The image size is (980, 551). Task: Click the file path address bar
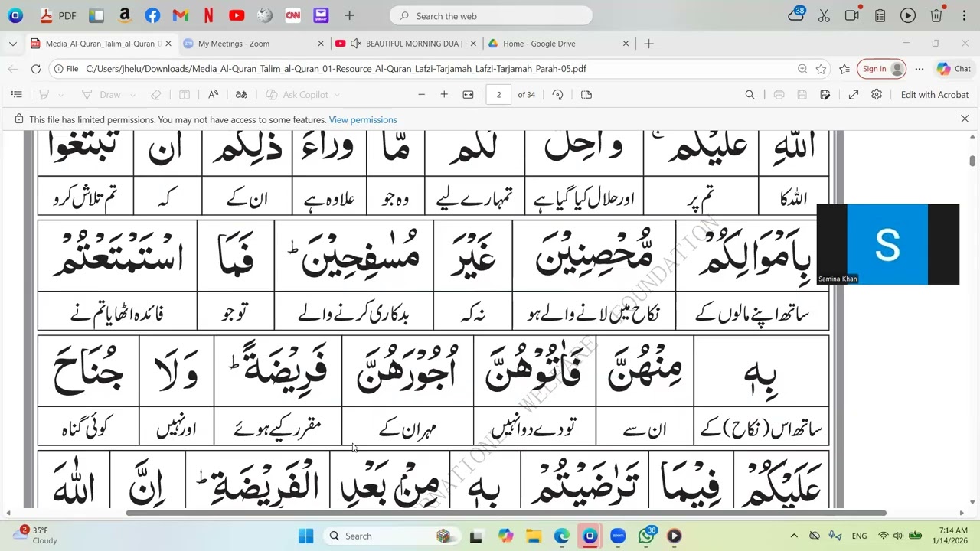(336, 69)
